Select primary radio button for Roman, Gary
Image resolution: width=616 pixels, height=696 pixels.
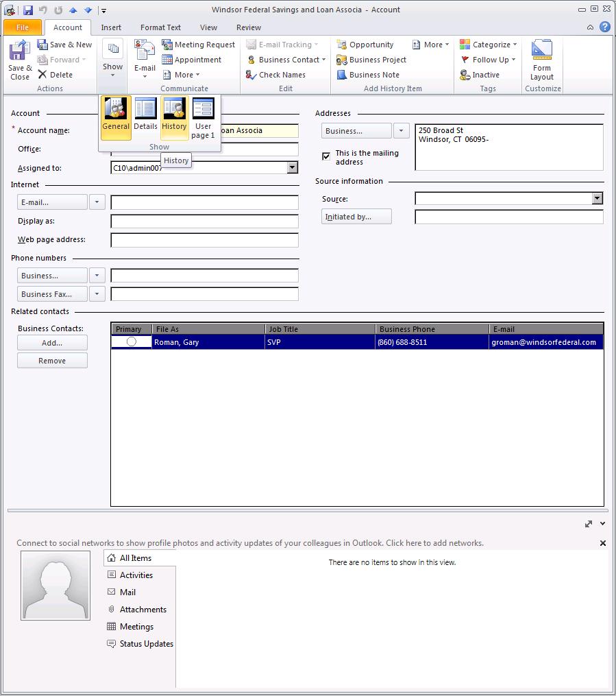tap(131, 341)
